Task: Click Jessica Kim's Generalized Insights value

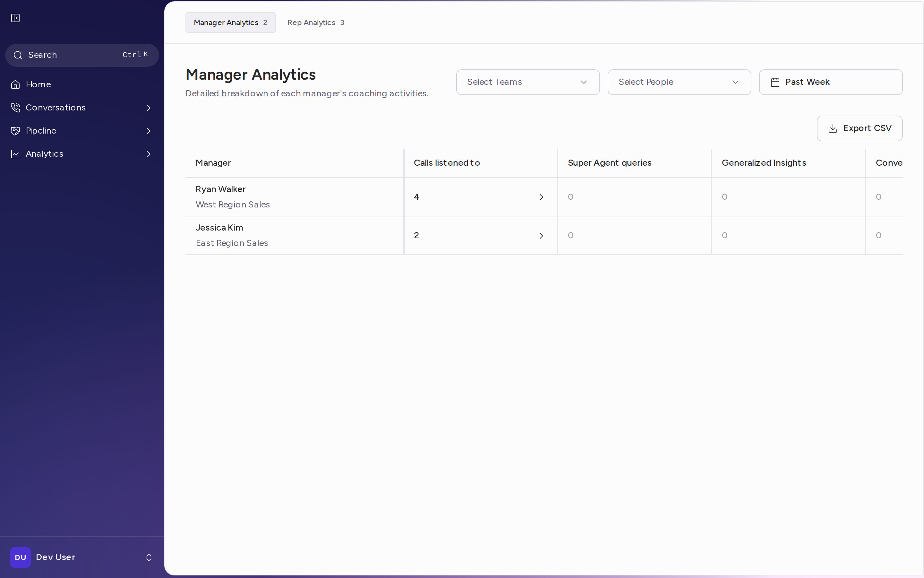Action: pos(724,235)
